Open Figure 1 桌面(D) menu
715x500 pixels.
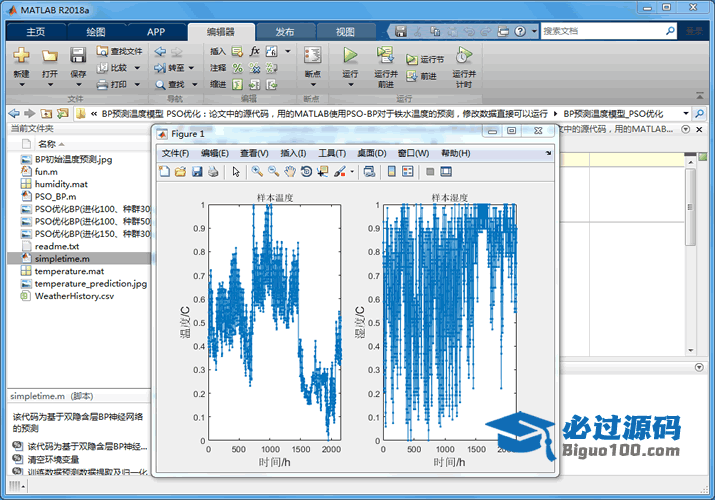point(372,153)
